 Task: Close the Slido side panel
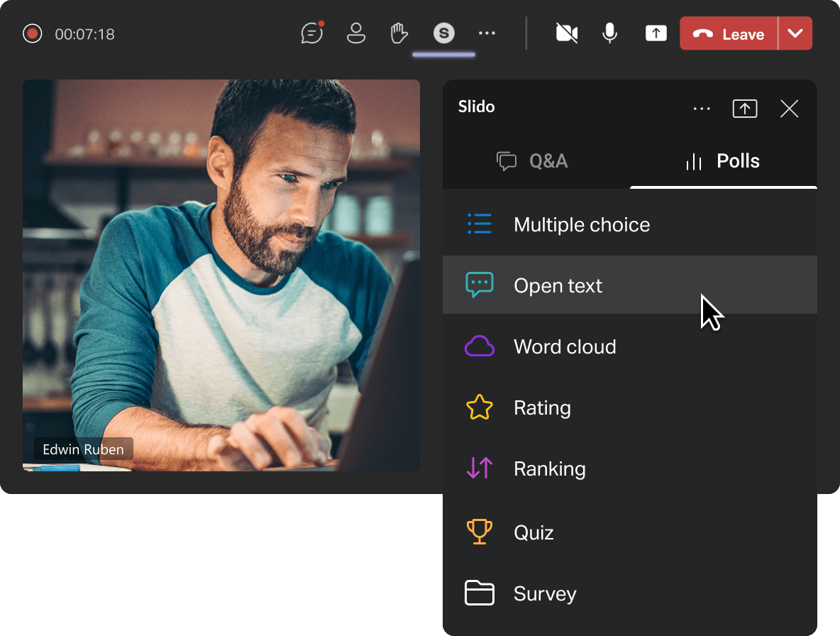(x=789, y=109)
